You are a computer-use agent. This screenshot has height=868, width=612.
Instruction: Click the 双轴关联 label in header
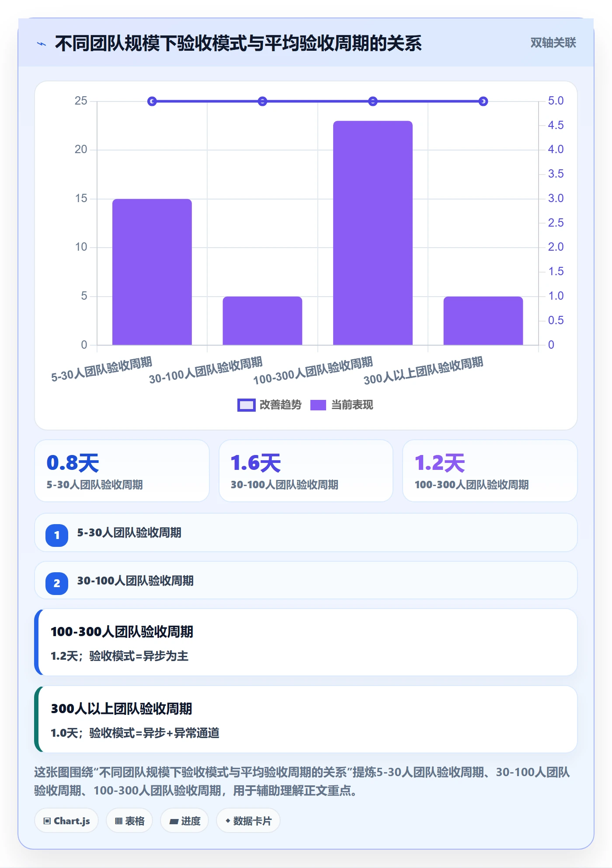[x=553, y=43]
